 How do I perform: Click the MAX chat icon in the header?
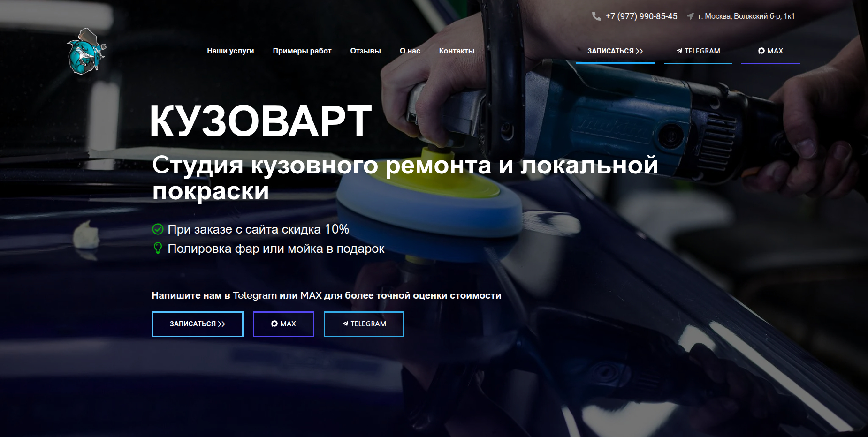point(761,51)
